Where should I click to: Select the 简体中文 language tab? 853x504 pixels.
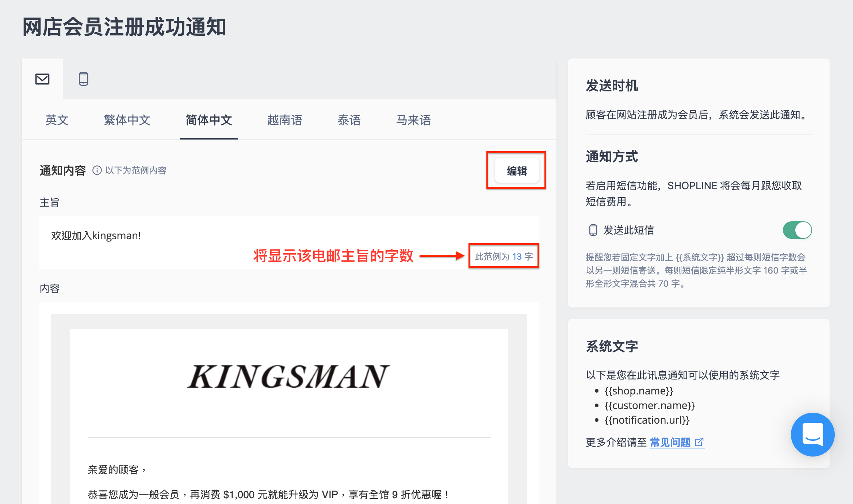pos(209,120)
